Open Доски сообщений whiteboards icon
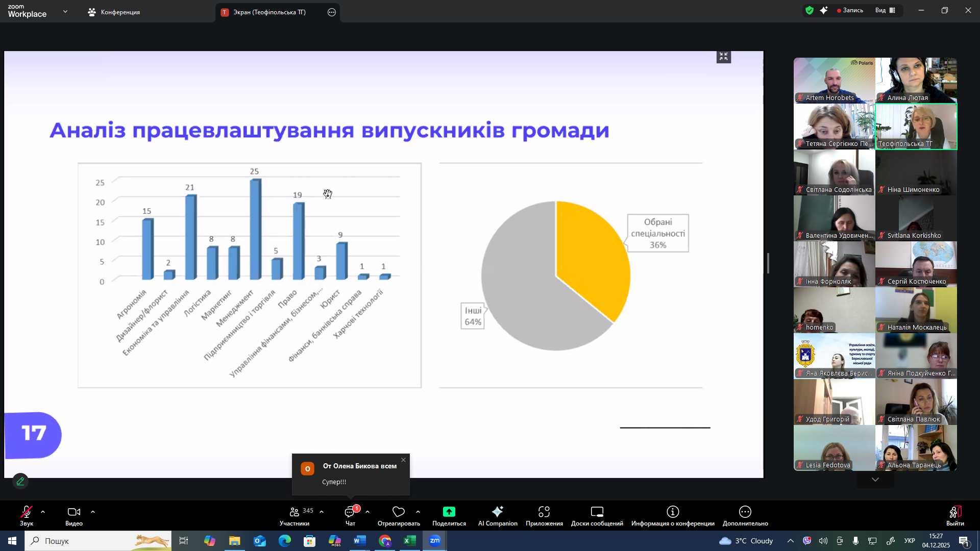 597,512
